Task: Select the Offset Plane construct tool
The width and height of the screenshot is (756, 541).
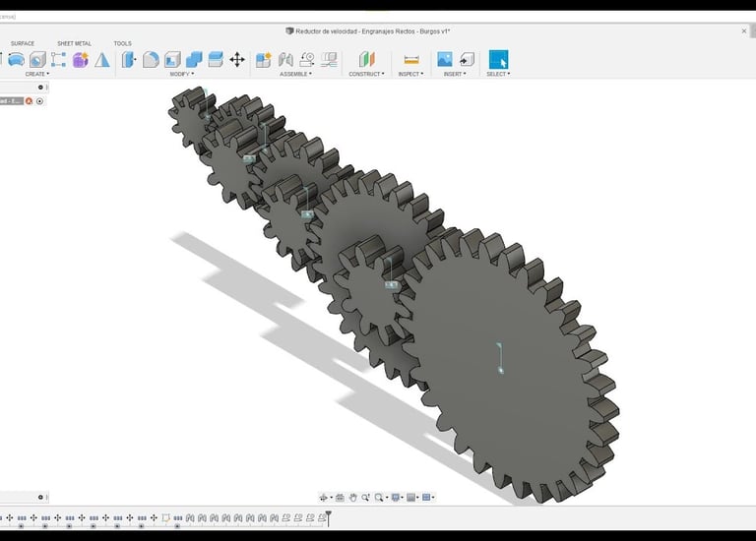Action: (x=366, y=60)
